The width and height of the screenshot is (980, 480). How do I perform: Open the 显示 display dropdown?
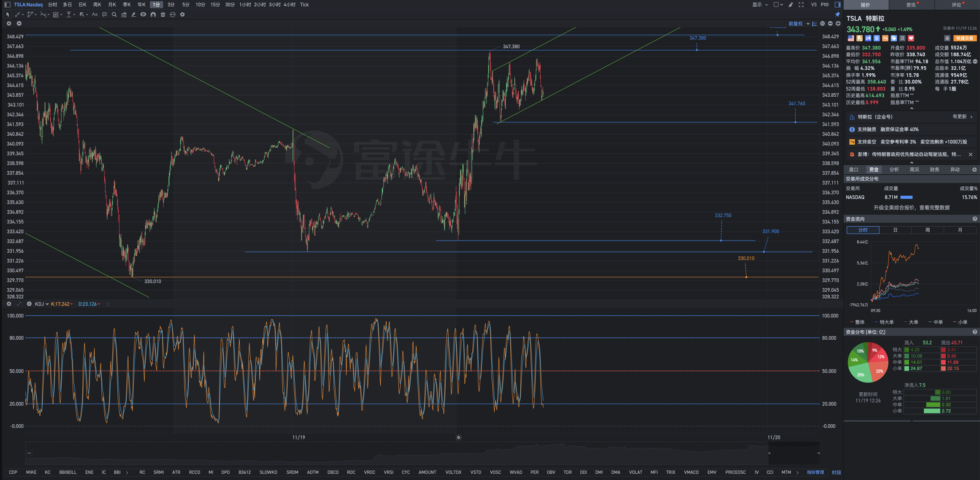point(760,5)
